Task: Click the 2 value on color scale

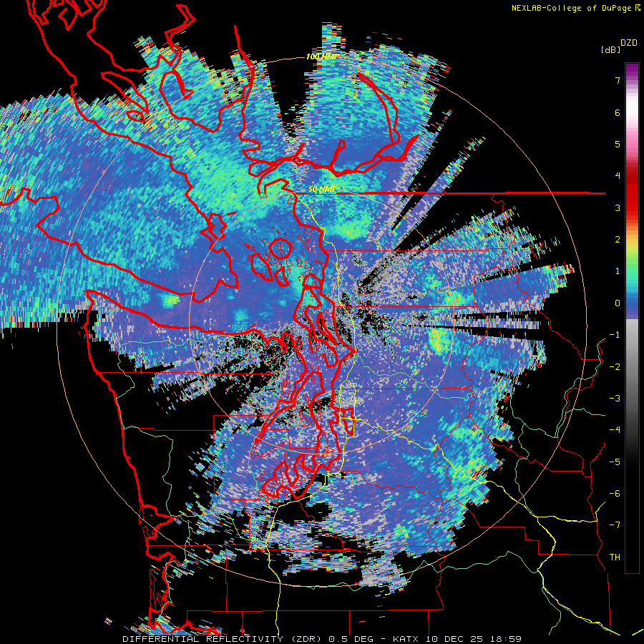Action: click(618, 240)
